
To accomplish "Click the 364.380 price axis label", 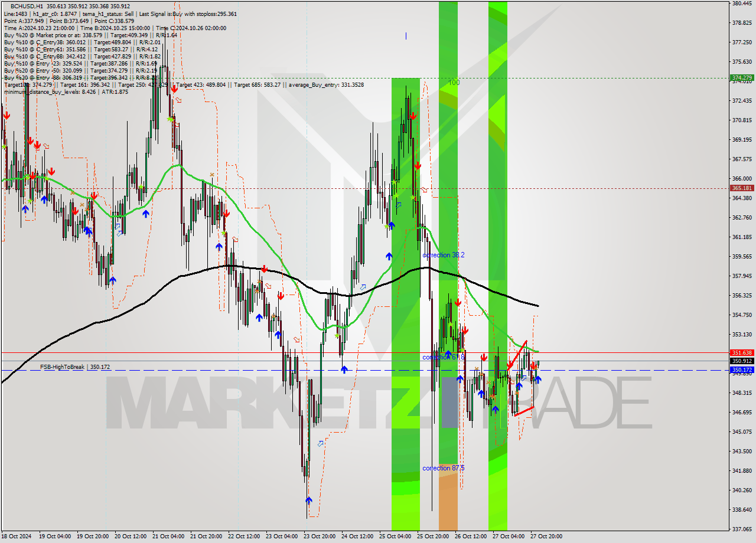I will tap(741, 198).
